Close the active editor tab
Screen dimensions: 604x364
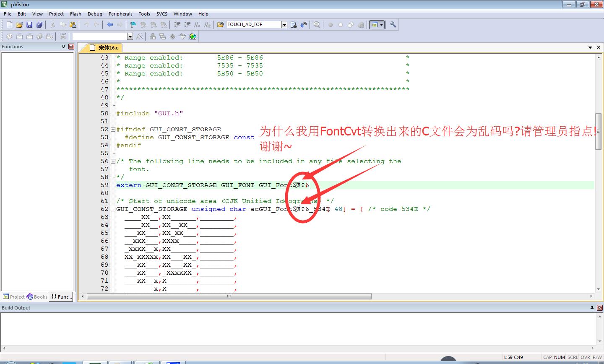point(599,47)
